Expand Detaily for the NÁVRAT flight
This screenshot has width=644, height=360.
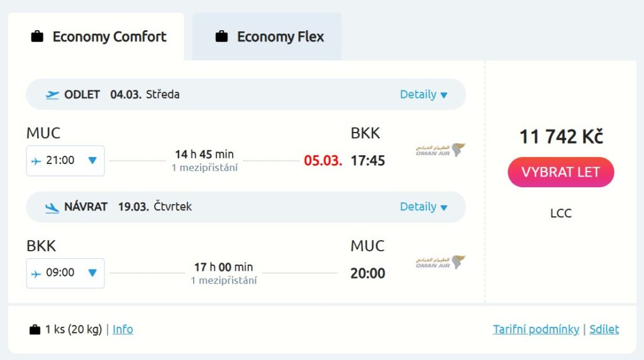pos(424,207)
